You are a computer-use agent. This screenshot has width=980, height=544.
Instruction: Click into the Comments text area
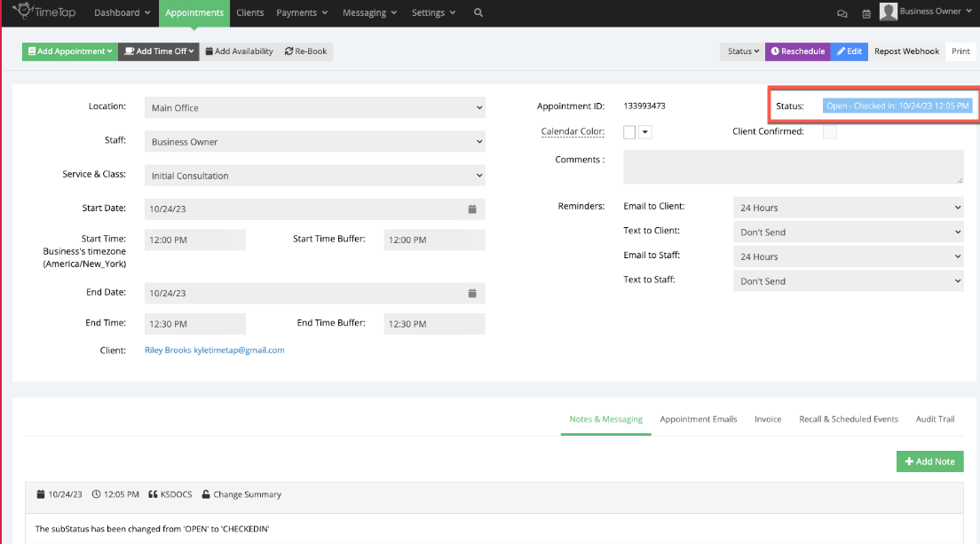[x=793, y=167]
